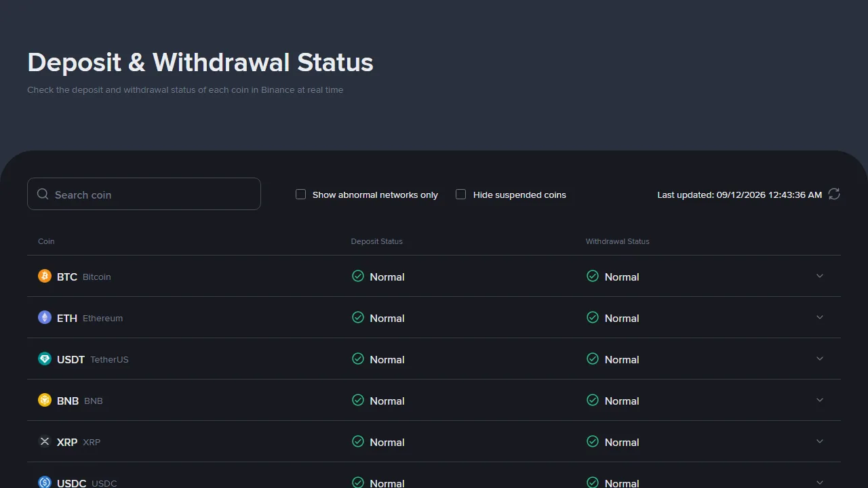This screenshot has height=488, width=868.
Task: Click the XRP coin logo
Action: click(45, 441)
